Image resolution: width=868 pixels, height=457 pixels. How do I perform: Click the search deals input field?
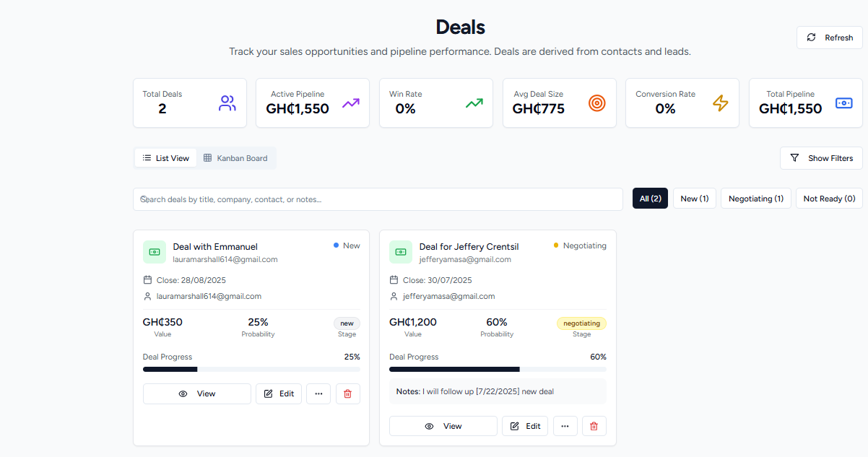378,199
